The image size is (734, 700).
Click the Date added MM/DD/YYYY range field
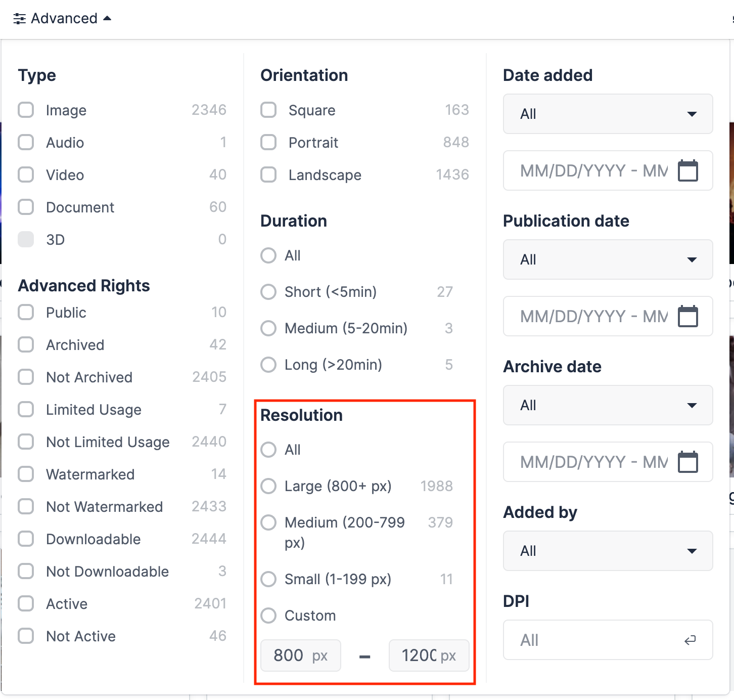pyautogui.click(x=608, y=170)
